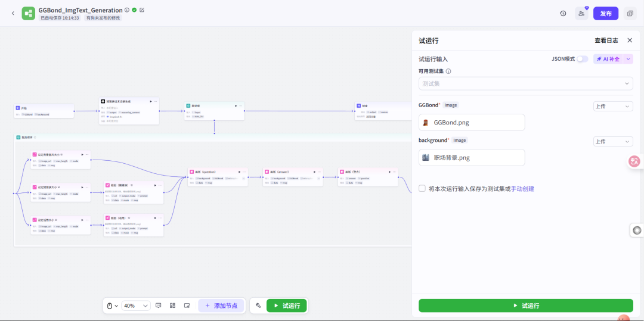The width and height of the screenshot is (644, 321).
Task: Click the 批处理体 container header
Action: (212, 138)
